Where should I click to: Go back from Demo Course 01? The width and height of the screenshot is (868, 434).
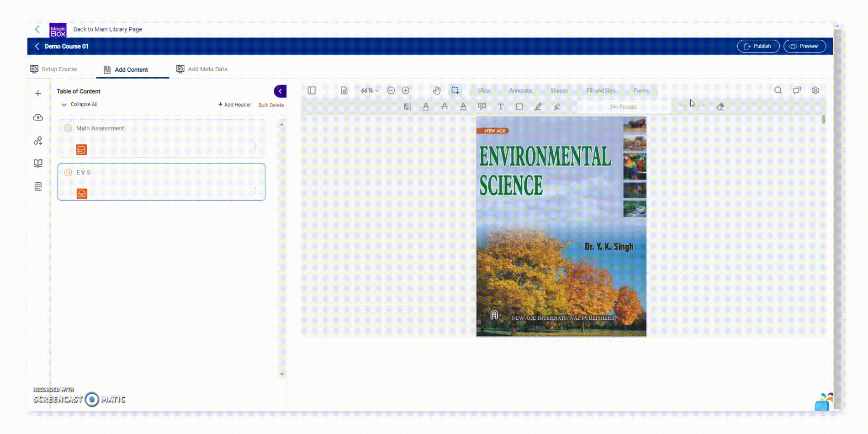tap(37, 46)
